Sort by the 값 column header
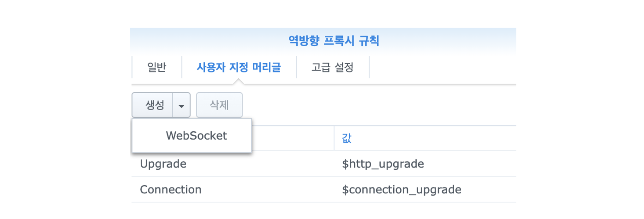644x219 pixels. tap(347, 138)
